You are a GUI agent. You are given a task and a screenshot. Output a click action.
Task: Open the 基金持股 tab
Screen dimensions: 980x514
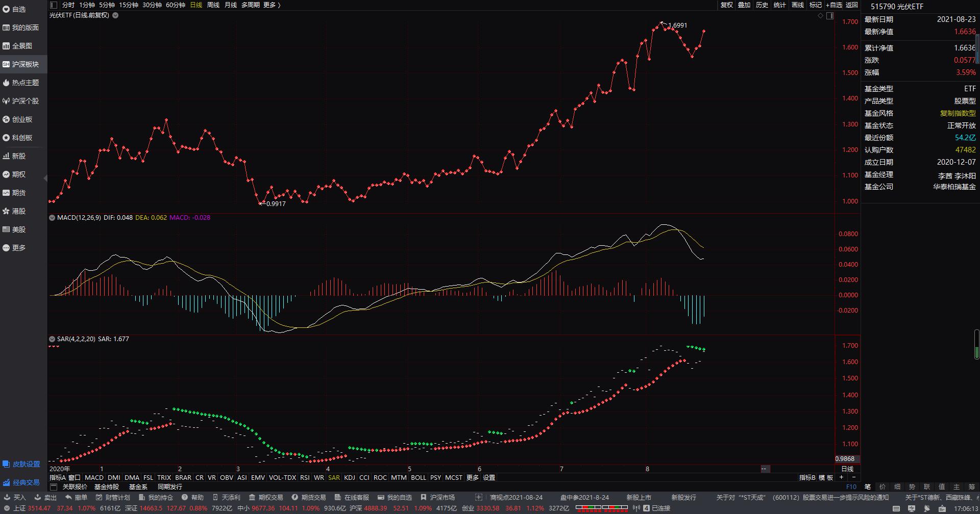(x=107, y=486)
